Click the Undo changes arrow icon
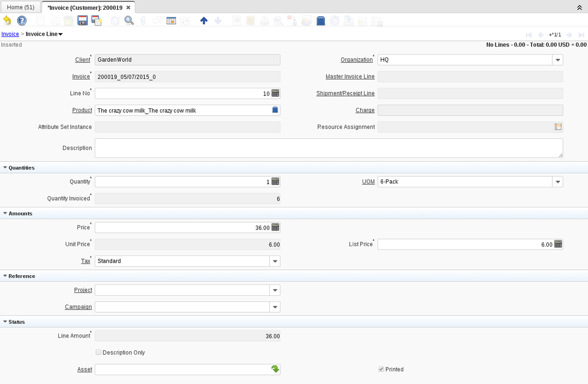The height and width of the screenshot is (384, 588). [7, 21]
